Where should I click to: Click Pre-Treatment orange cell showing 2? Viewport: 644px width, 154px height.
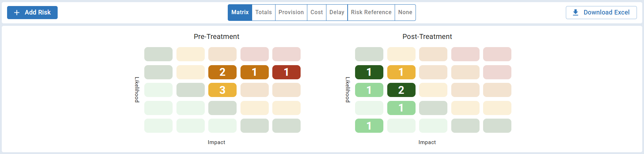(222, 72)
